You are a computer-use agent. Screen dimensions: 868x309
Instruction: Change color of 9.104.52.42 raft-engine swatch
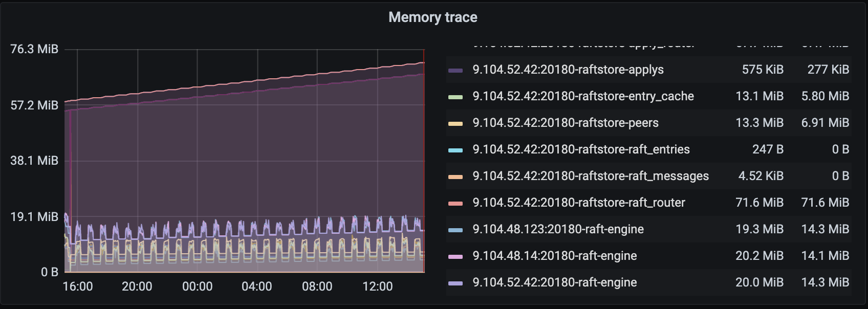click(455, 283)
